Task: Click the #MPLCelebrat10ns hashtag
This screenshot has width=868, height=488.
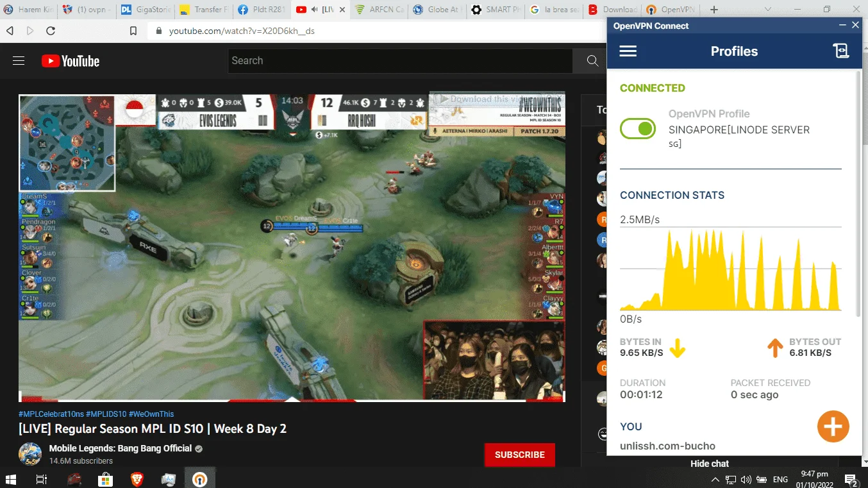Action: (51, 414)
